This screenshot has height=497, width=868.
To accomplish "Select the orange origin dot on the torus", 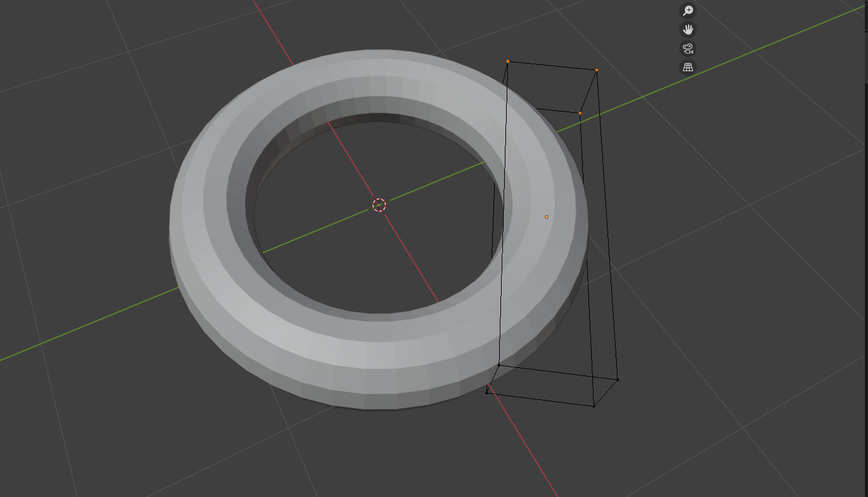I will (546, 217).
